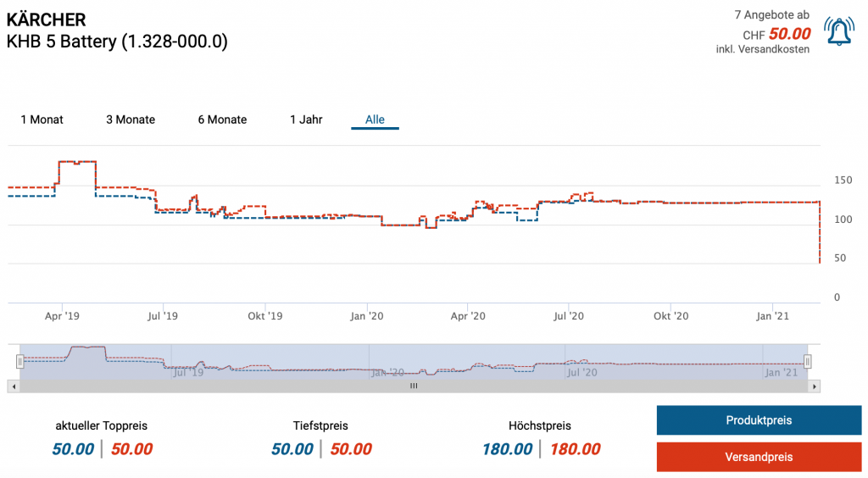Select the Alle time range tab
Image resolution: width=868 pixels, height=478 pixels.
[x=375, y=119]
